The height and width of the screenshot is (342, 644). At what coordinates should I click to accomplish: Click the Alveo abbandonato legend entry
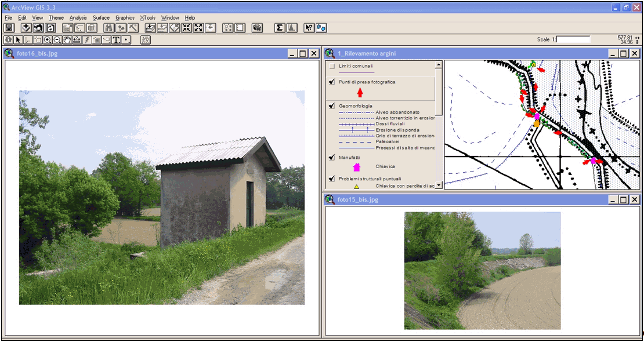(x=397, y=112)
